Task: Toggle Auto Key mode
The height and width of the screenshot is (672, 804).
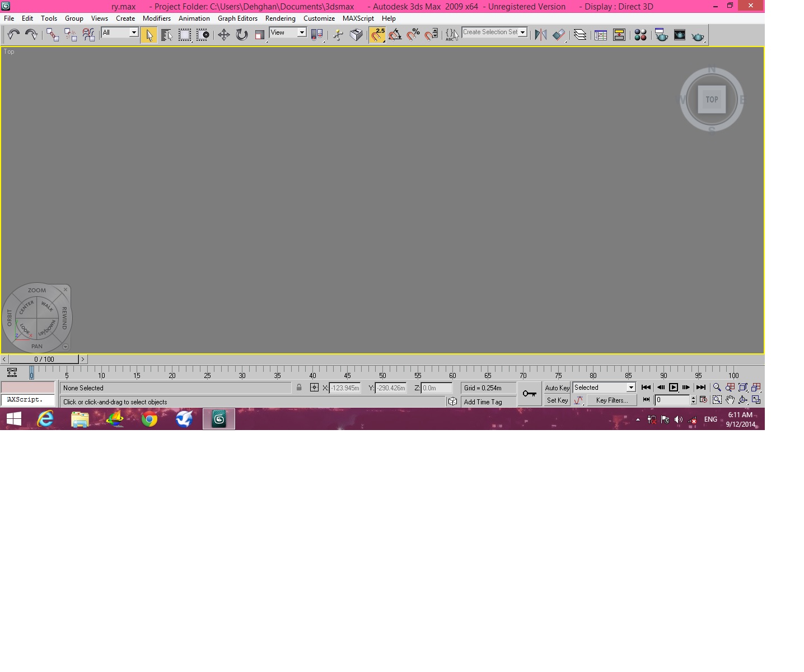Action: (557, 388)
